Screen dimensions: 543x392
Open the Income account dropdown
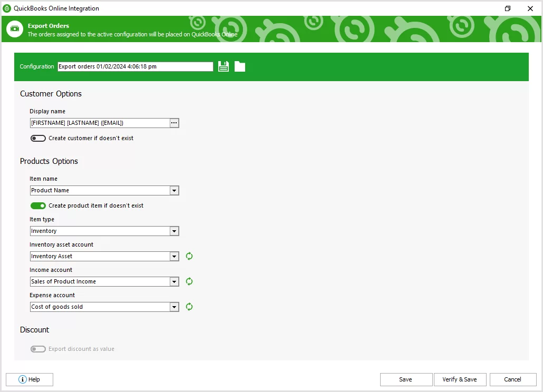click(x=174, y=281)
